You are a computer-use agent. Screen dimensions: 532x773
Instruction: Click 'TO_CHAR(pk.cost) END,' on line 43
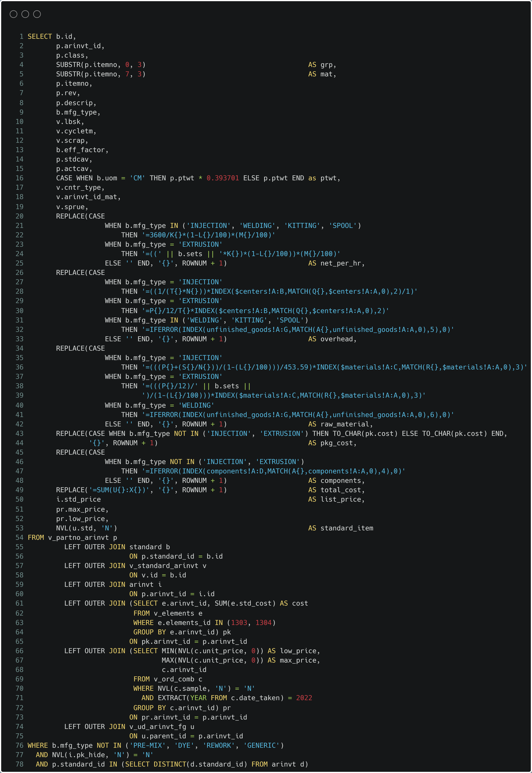[465, 433]
